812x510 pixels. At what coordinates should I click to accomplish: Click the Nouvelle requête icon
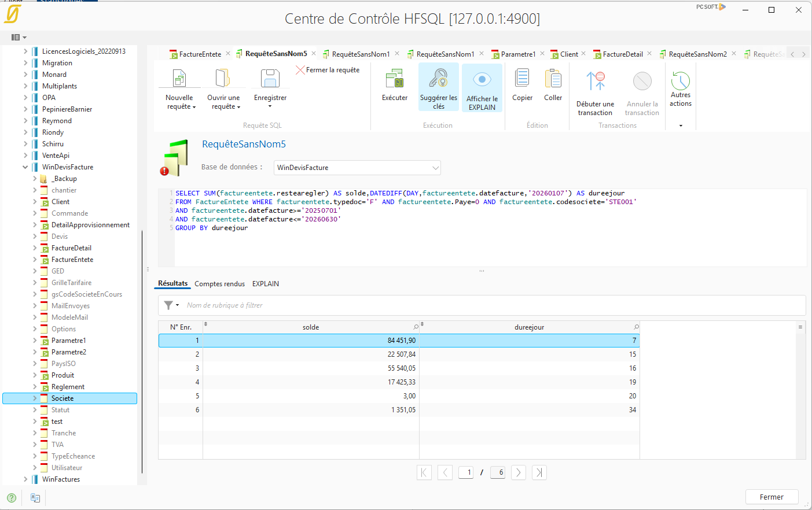[x=179, y=78]
